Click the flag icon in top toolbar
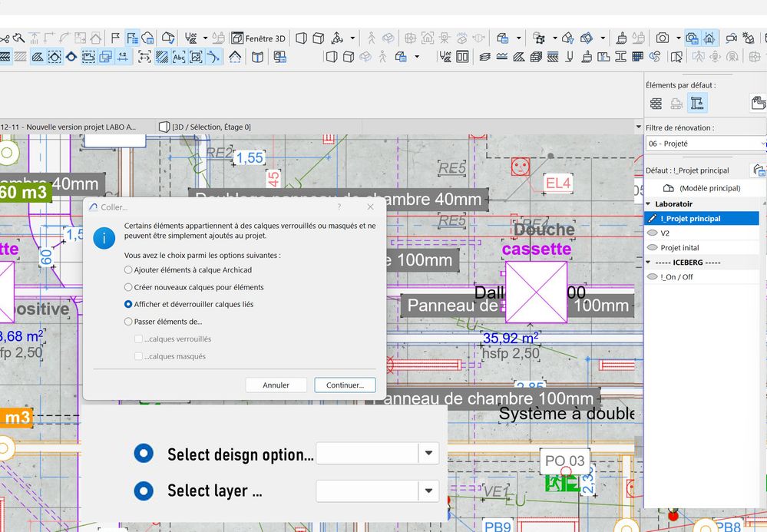This screenshot has height=532, width=767. [x=115, y=38]
